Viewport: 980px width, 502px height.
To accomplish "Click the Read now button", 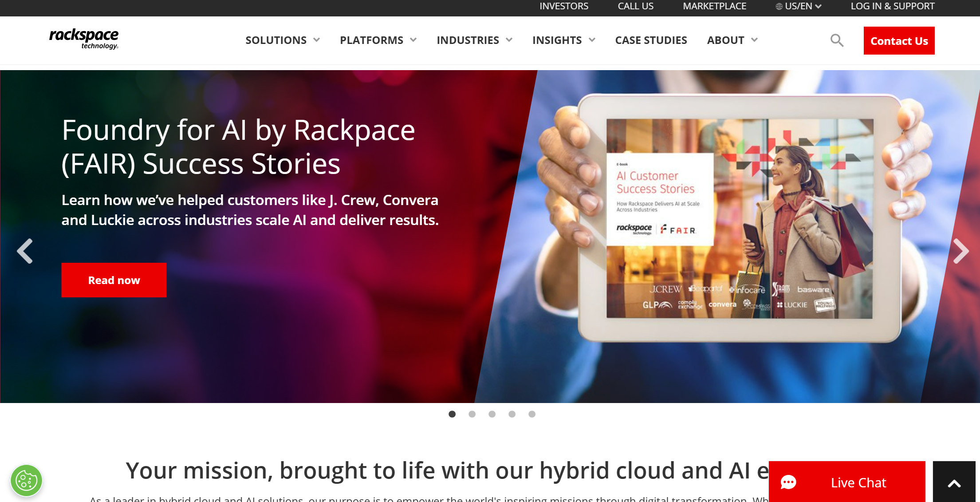I will (x=114, y=280).
